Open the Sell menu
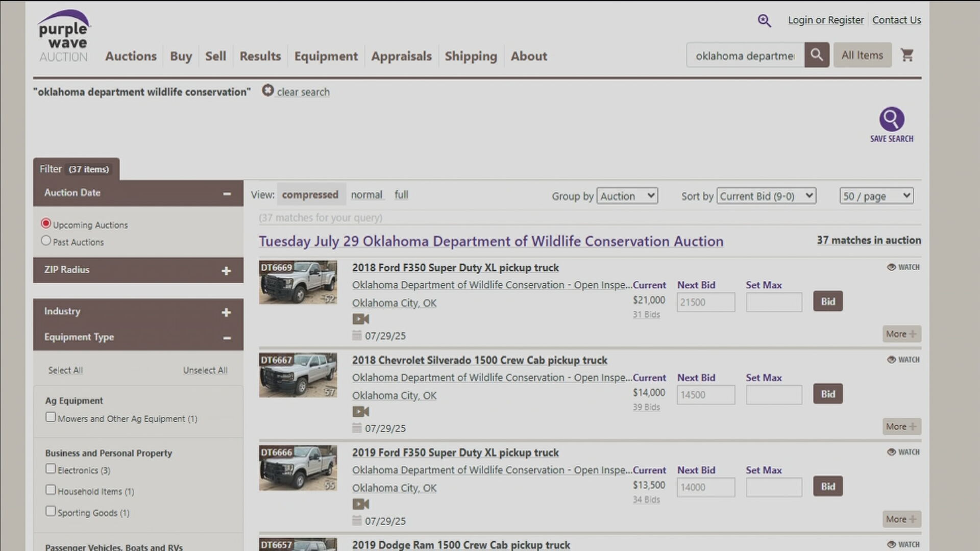The height and width of the screenshot is (551, 980). point(215,56)
